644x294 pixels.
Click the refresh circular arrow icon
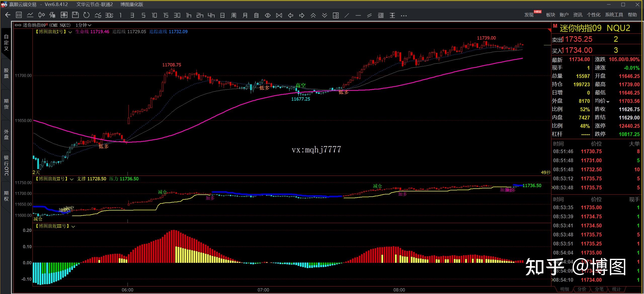click(x=87, y=15)
